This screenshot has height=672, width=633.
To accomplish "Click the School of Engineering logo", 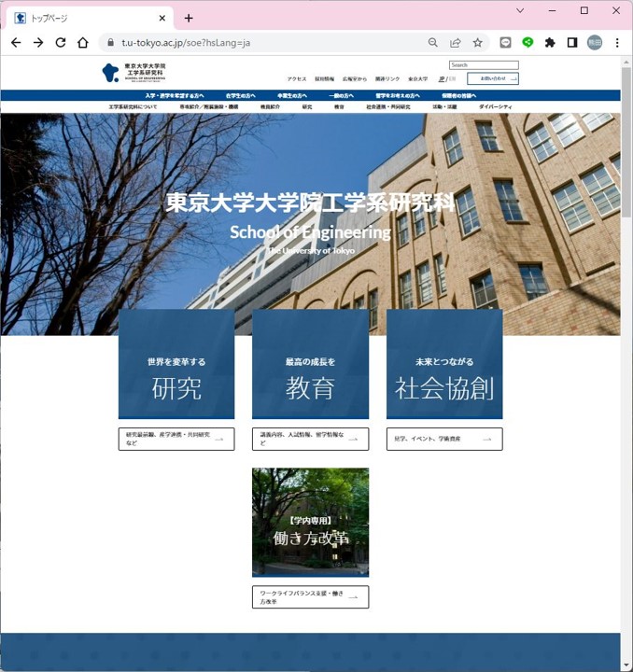I will point(134,73).
